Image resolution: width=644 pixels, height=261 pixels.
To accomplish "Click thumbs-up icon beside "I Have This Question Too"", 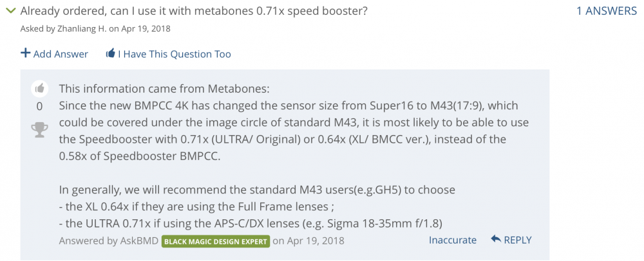I will (x=111, y=53).
